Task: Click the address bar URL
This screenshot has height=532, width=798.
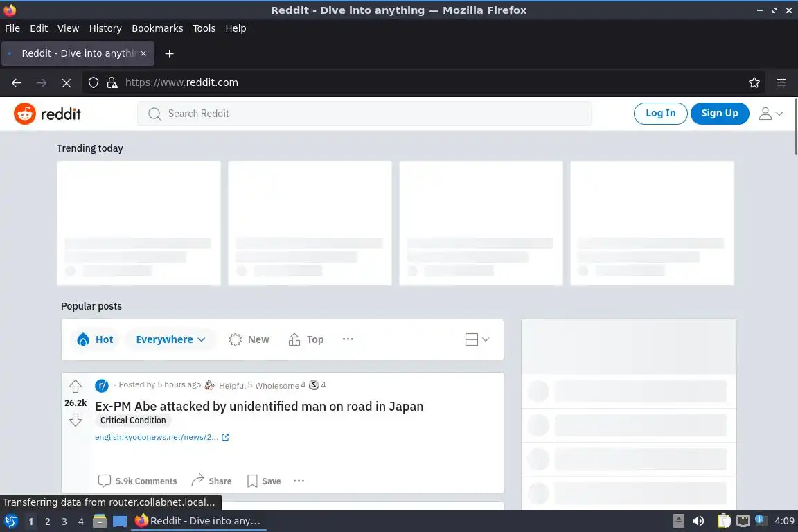Action: (x=181, y=82)
